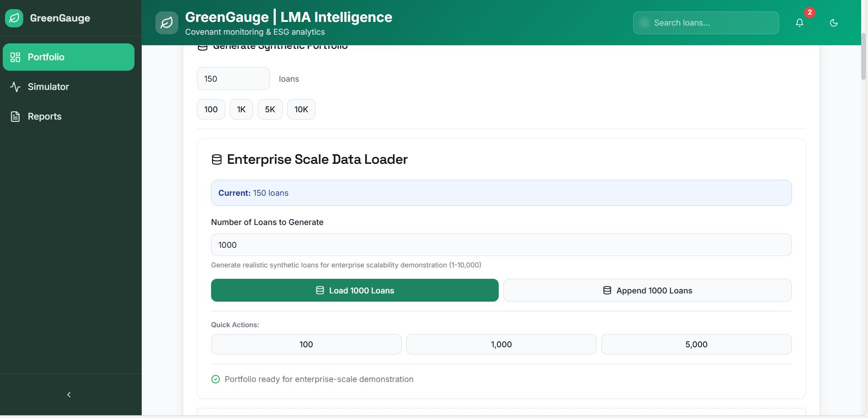
Task: Click the GreenGauge leaf logo in sidebar
Action: tap(14, 18)
